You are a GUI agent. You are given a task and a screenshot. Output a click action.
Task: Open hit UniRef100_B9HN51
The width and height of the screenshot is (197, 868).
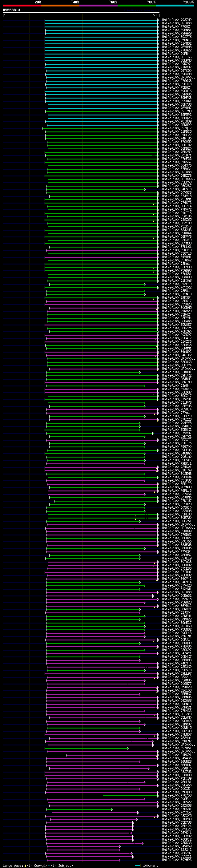(x=177, y=30)
